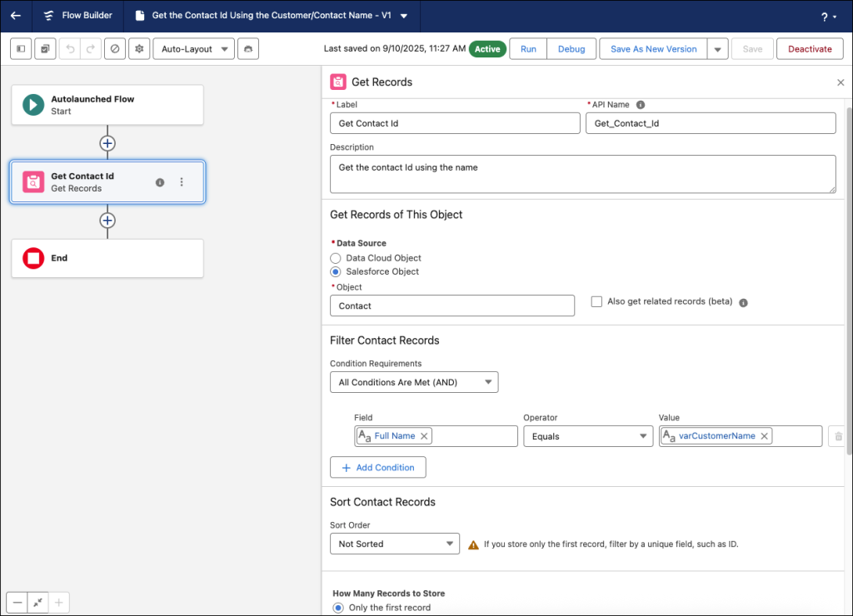Click Add Condition under the filter
Image resolution: width=853 pixels, height=616 pixels.
377,467
